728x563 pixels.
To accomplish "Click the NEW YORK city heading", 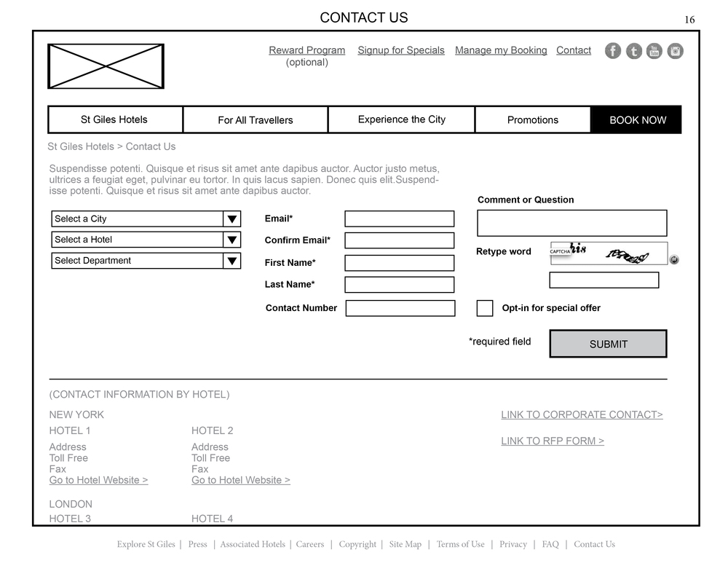I will coord(76,415).
